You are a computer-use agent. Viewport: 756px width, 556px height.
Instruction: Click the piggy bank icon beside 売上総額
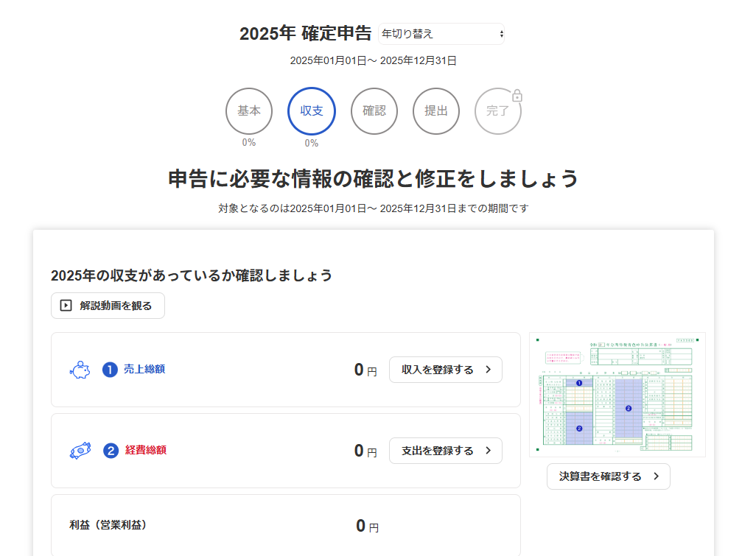[80, 370]
